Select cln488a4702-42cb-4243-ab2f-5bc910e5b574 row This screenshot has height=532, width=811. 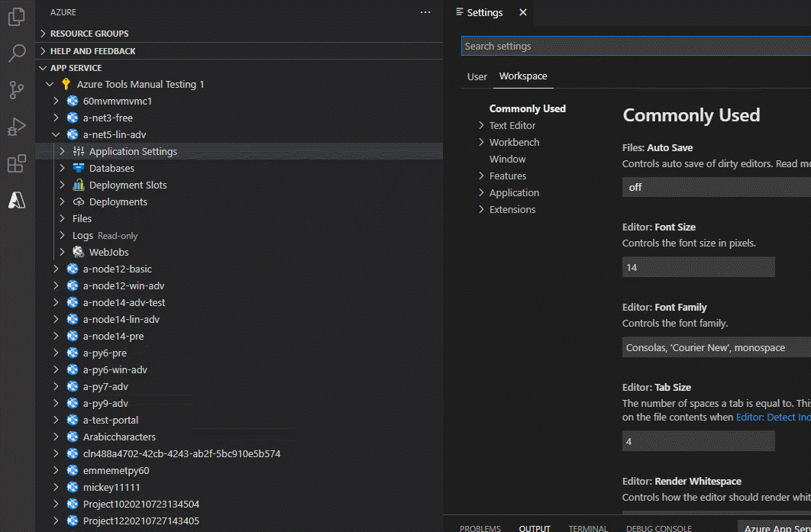[x=239, y=454]
